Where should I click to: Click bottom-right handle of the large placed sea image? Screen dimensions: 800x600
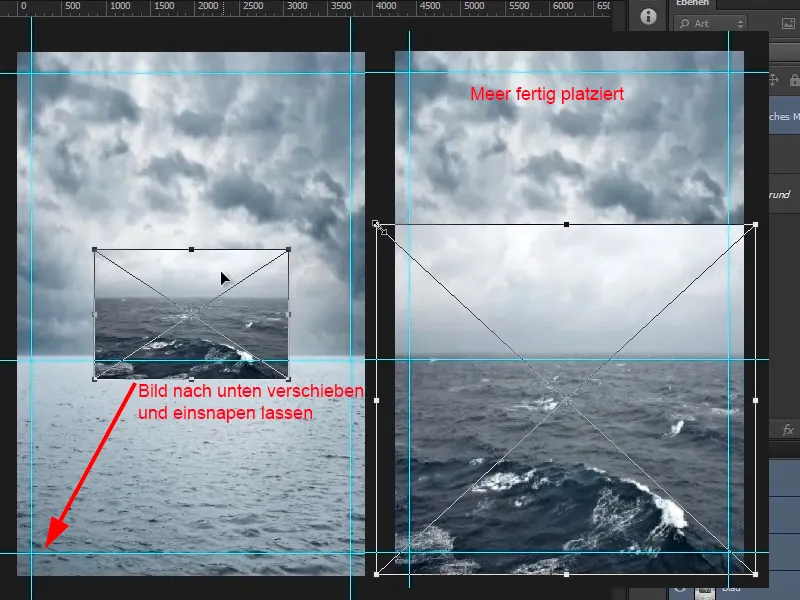pos(756,574)
